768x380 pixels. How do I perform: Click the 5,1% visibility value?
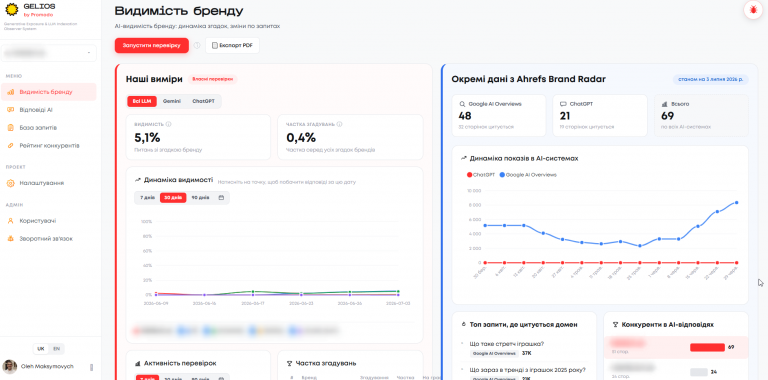pos(147,138)
